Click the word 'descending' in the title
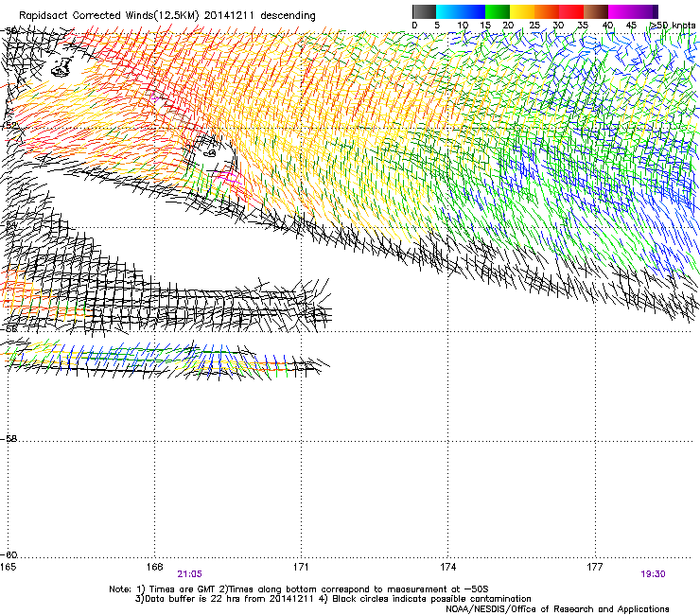This screenshot has height=615, width=700. point(288,16)
